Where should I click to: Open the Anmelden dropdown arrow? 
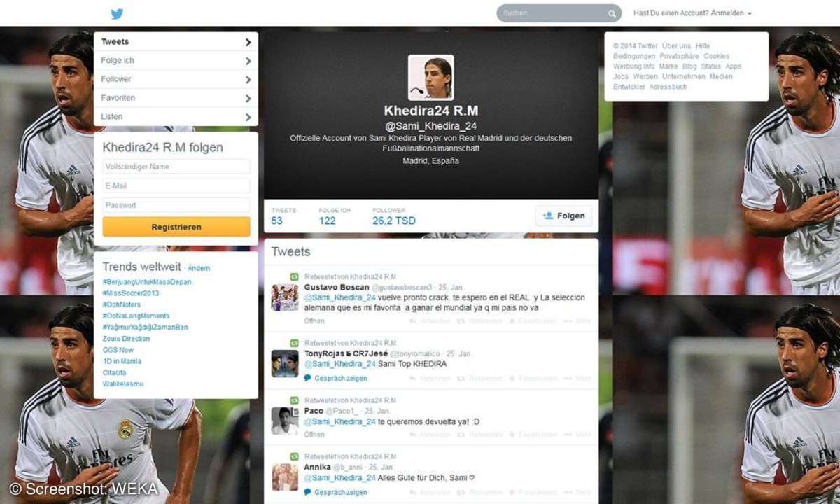pyautogui.click(x=749, y=13)
